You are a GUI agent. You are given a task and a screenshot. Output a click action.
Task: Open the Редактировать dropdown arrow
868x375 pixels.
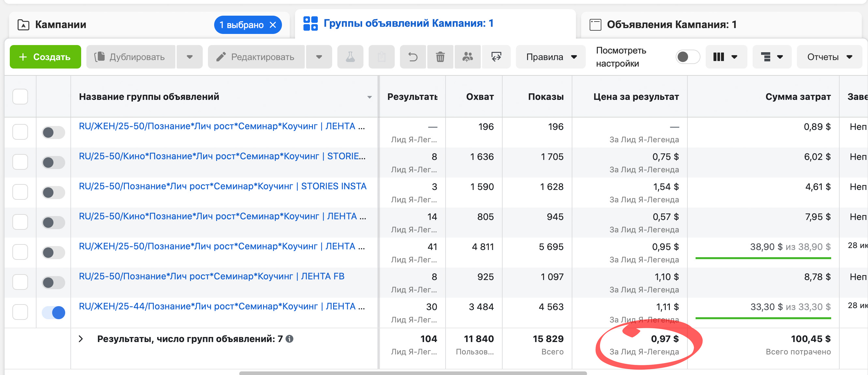click(x=319, y=57)
